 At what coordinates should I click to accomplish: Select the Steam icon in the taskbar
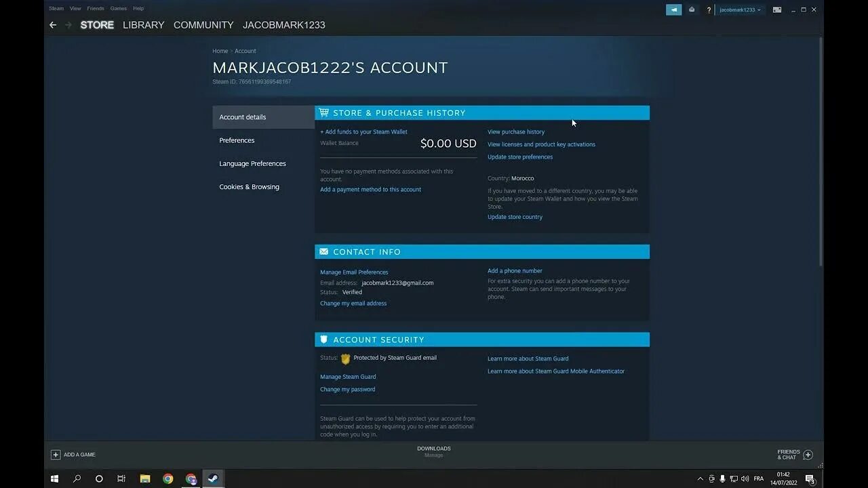[212, 479]
